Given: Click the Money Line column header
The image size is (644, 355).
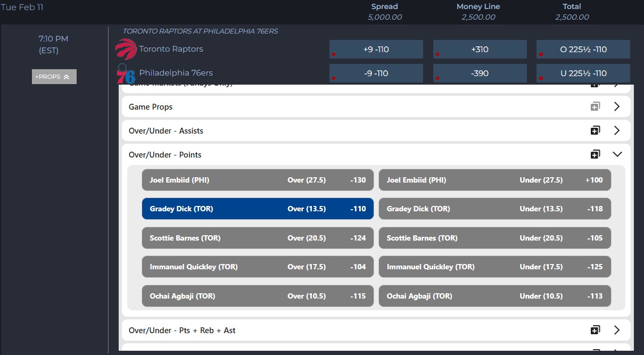Looking at the screenshot, I should tap(478, 6).
